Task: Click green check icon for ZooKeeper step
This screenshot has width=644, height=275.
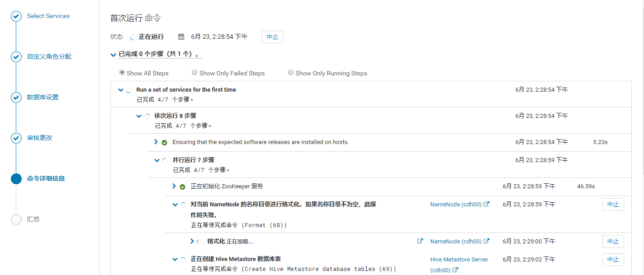Action: point(183,186)
